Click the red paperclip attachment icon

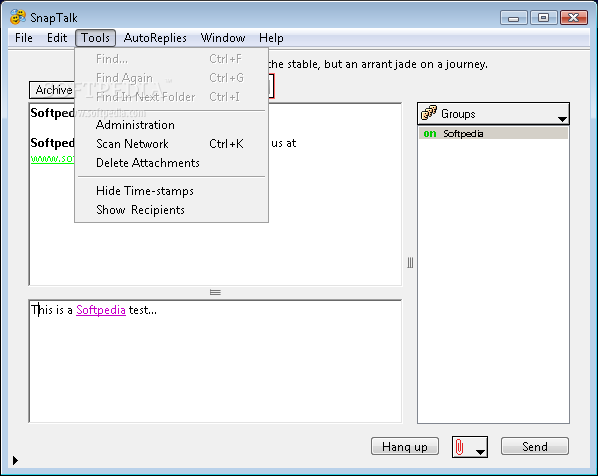click(460, 447)
